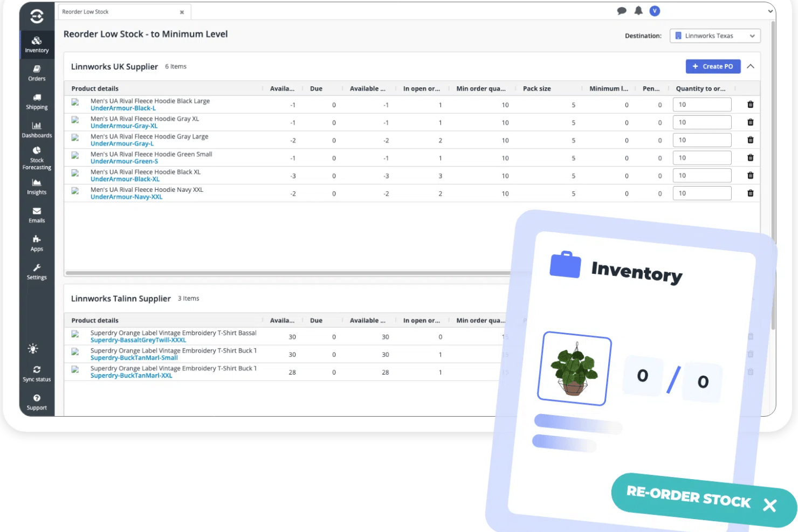
Task: Sort UK Supplier by Min order quantity
Action: point(481,88)
